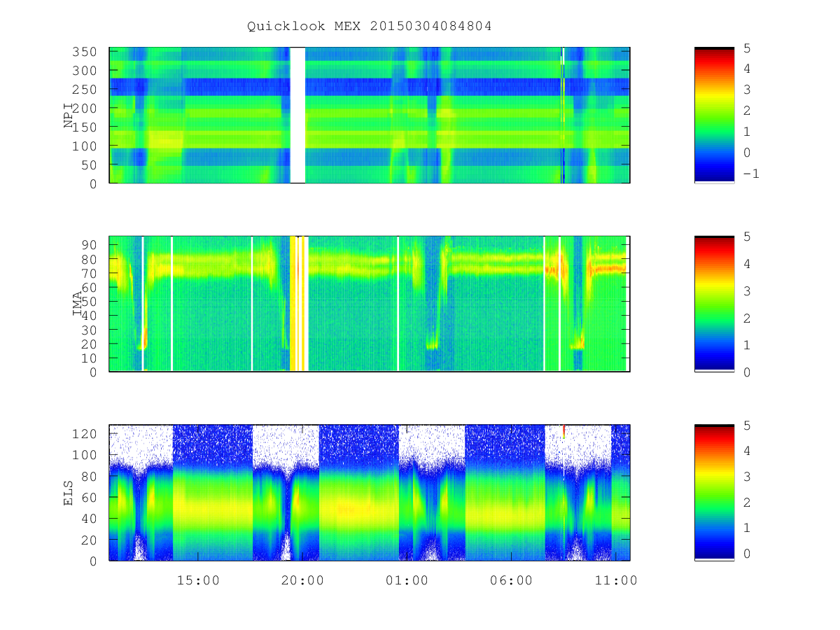The width and height of the screenshot is (840, 630).
Task: Click the white data gap in NPI spectrogram
Action: click(x=297, y=115)
